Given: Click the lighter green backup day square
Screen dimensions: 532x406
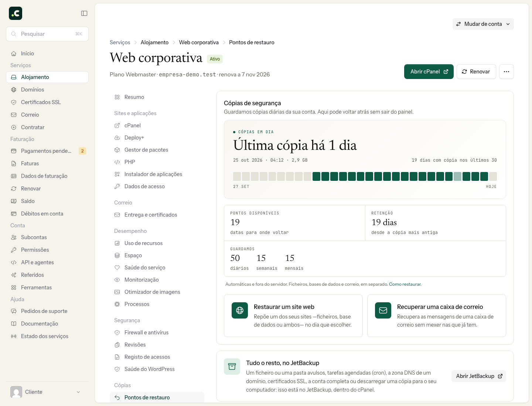Looking at the screenshot, I should [x=458, y=176].
